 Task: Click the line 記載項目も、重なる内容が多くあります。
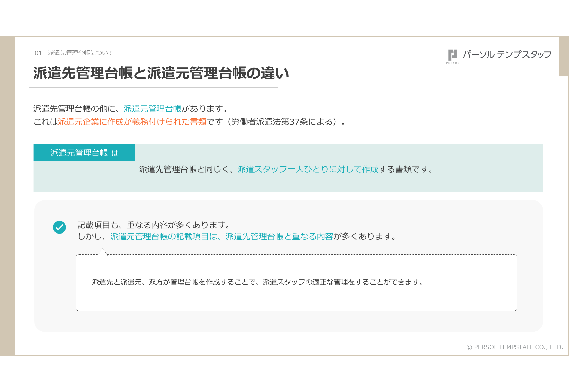pos(154,225)
